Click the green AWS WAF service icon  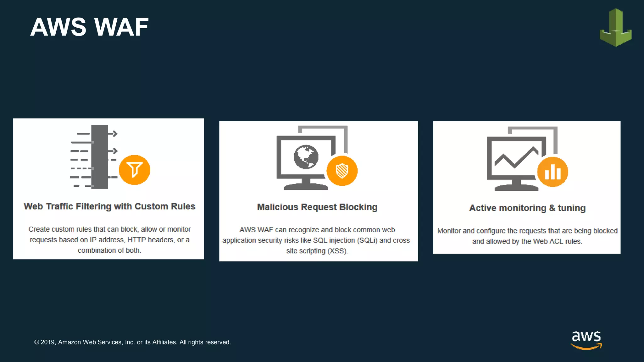pos(615,27)
